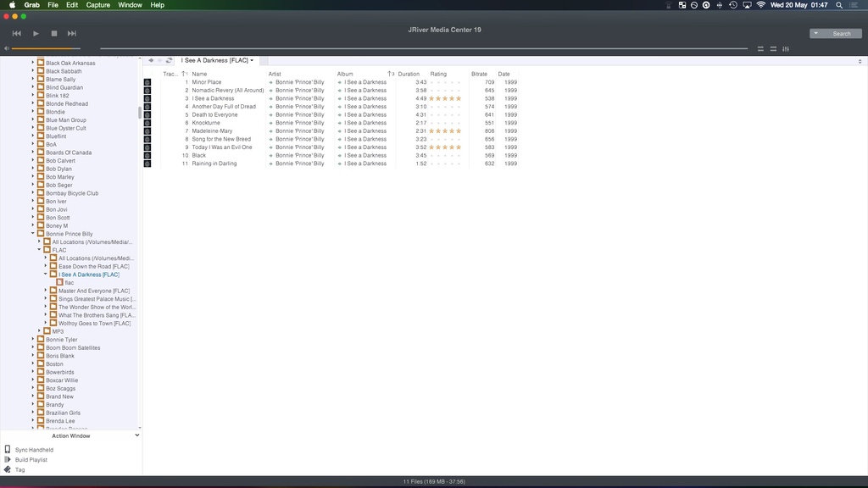Click the Tag action
Image resolution: width=868 pixels, height=488 pixels.
(20, 469)
